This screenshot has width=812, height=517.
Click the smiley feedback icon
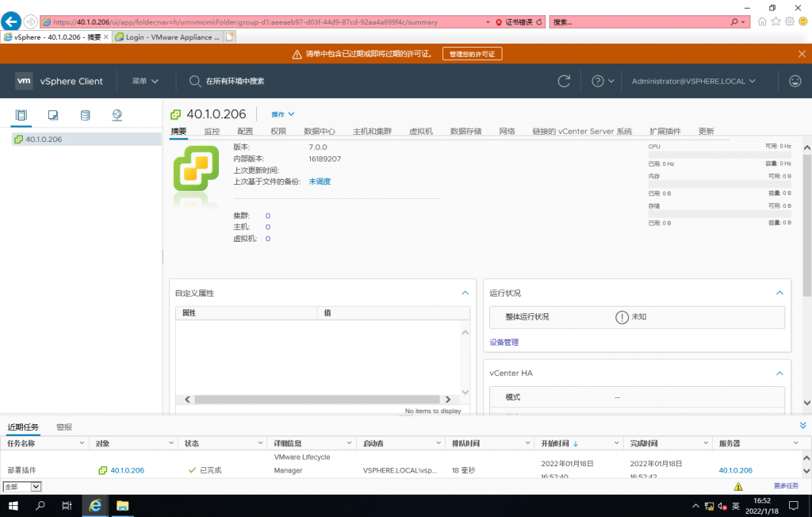795,81
